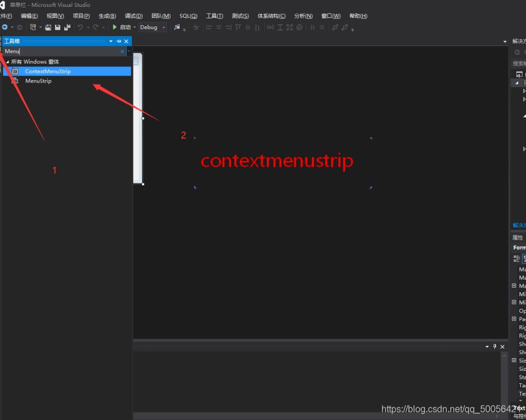Open the 工具(T) menu
The width and height of the screenshot is (526, 420).
pyautogui.click(x=215, y=15)
